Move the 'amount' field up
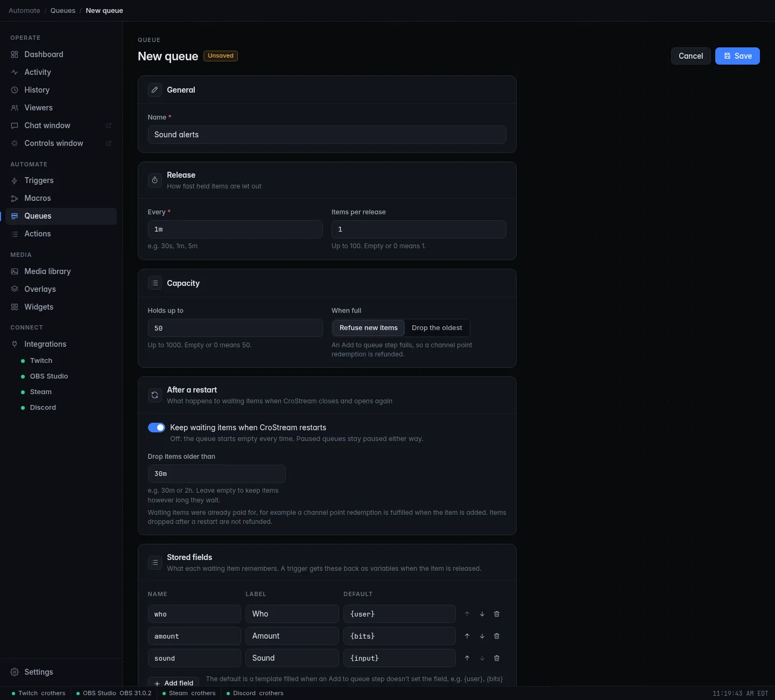Screen dimensions: 775x700 click(467, 636)
